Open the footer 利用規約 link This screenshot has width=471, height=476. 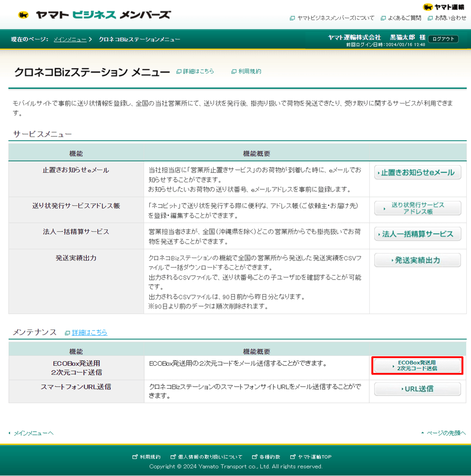click(x=150, y=457)
